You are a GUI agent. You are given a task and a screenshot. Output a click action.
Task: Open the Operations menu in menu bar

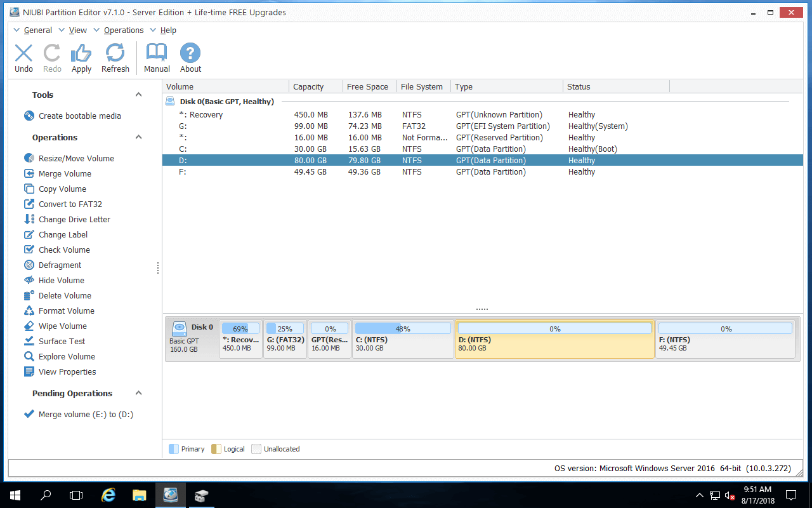(119, 30)
